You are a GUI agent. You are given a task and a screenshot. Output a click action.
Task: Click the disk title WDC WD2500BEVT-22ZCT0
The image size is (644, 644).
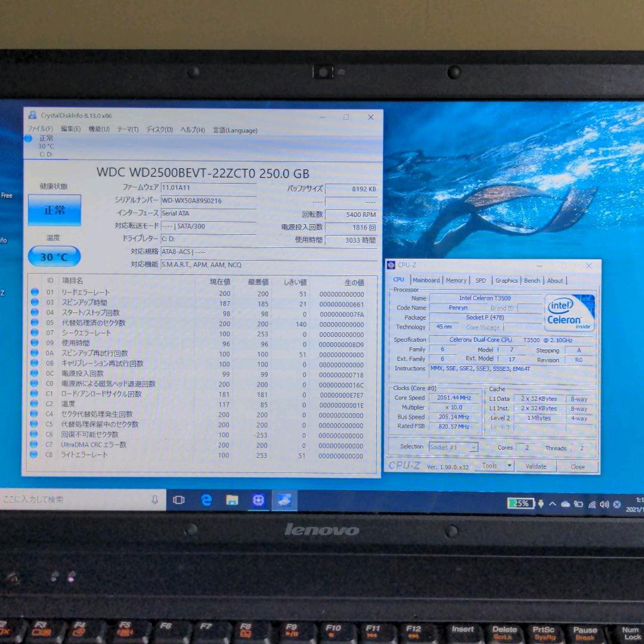tap(176, 172)
